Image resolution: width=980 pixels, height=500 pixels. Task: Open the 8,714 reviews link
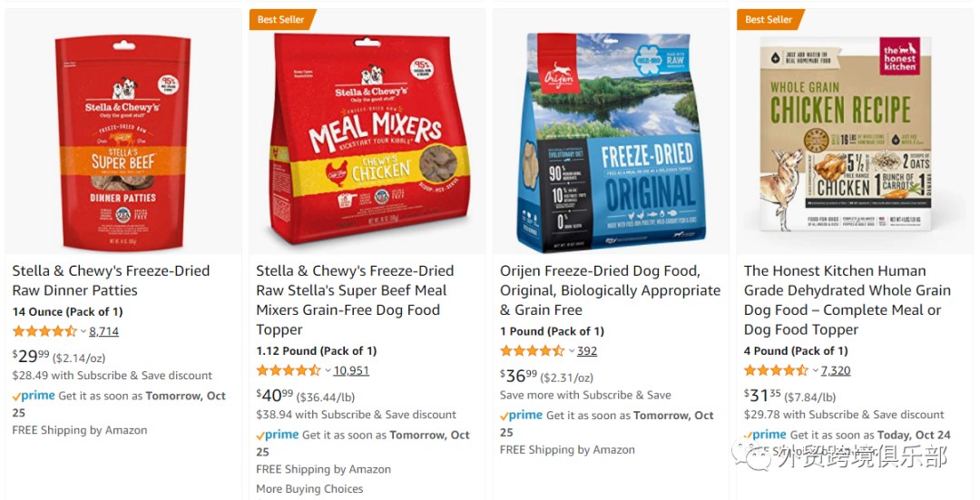pyautogui.click(x=104, y=331)
